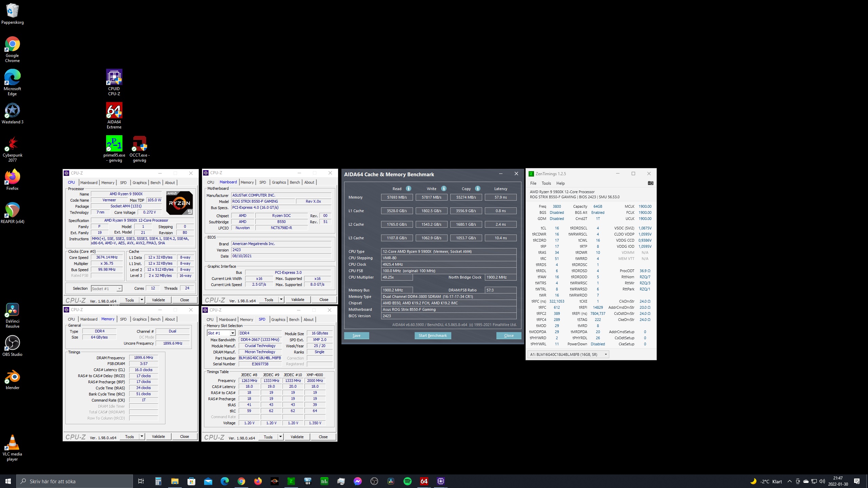Expand Tools arrow in CPU-Z Memory window
The width and height of the screenshot is (868, 488).
[142, 436]
